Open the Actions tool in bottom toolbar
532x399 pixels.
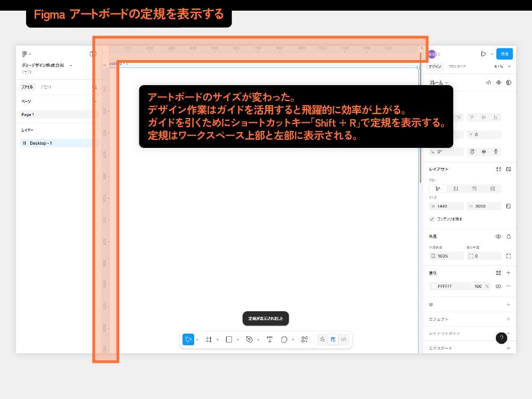click(x=305, y=339)
